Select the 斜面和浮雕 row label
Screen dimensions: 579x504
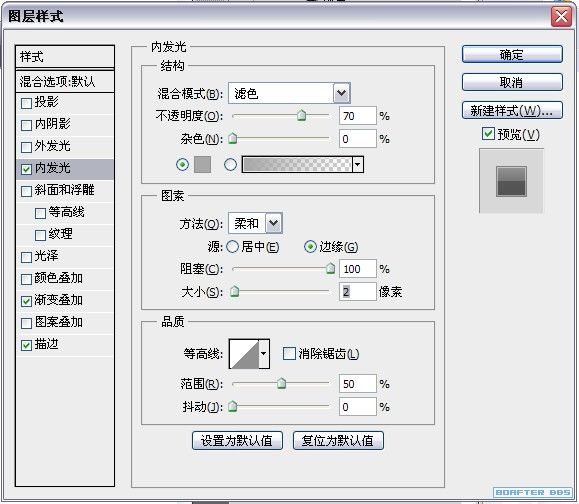[64, 190]
